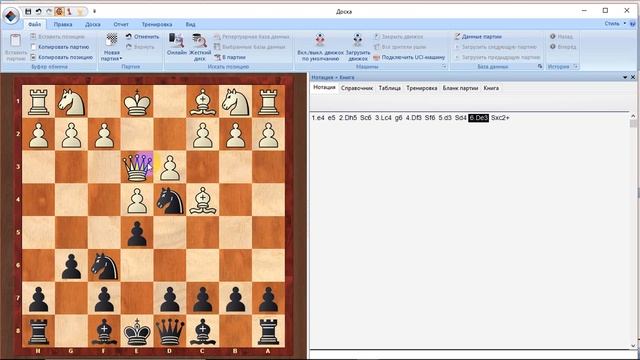Select the Правка ribbon tab
The width and height of the screenshot is (640, 360).
63,24
